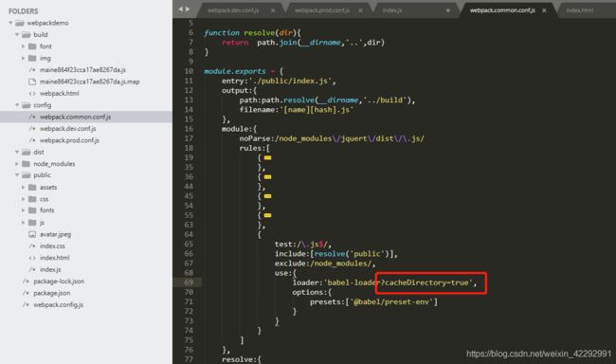Image resolution: width=616 pixels, height=364 pixels.
Task: Open maine864f23cca17ae8267da.js.map file
Action: pyautogui.click(x=90, y=82)
